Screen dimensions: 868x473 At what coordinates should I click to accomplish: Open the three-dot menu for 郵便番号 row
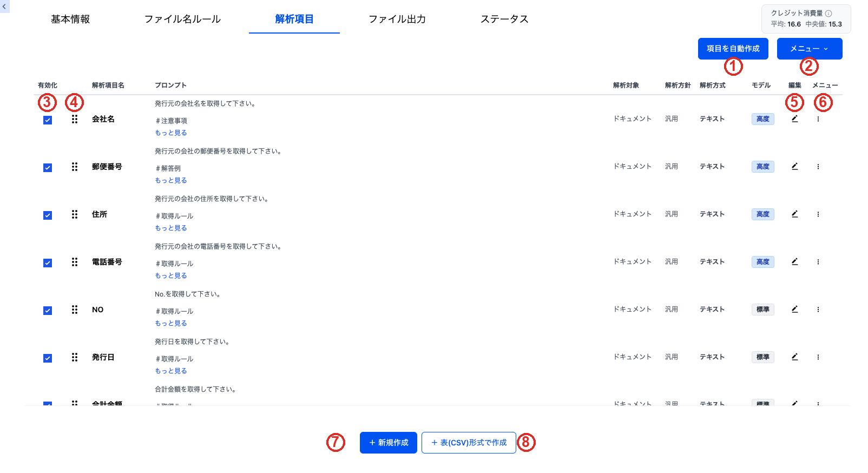point(818,167)
